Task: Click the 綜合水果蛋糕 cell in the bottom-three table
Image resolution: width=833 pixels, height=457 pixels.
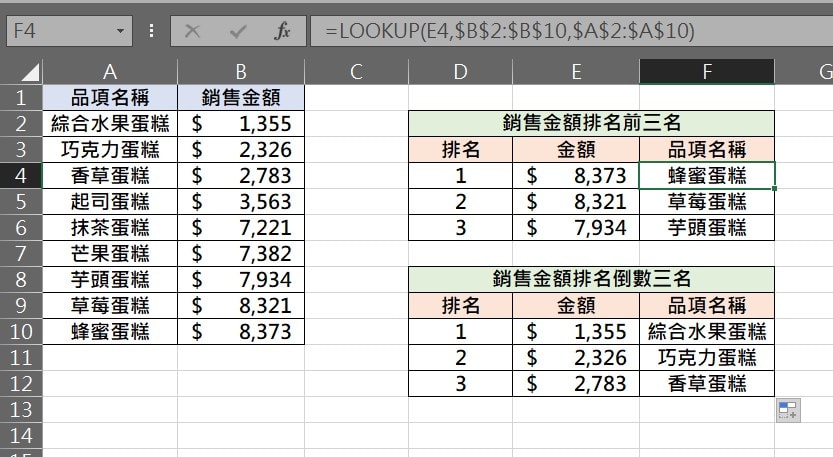Action: coord(706,331)
